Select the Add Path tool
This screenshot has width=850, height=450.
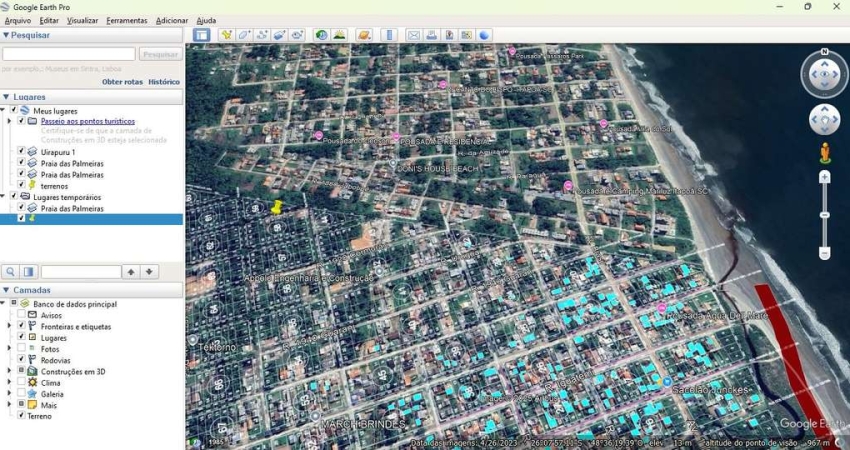(x=262, y=35)
